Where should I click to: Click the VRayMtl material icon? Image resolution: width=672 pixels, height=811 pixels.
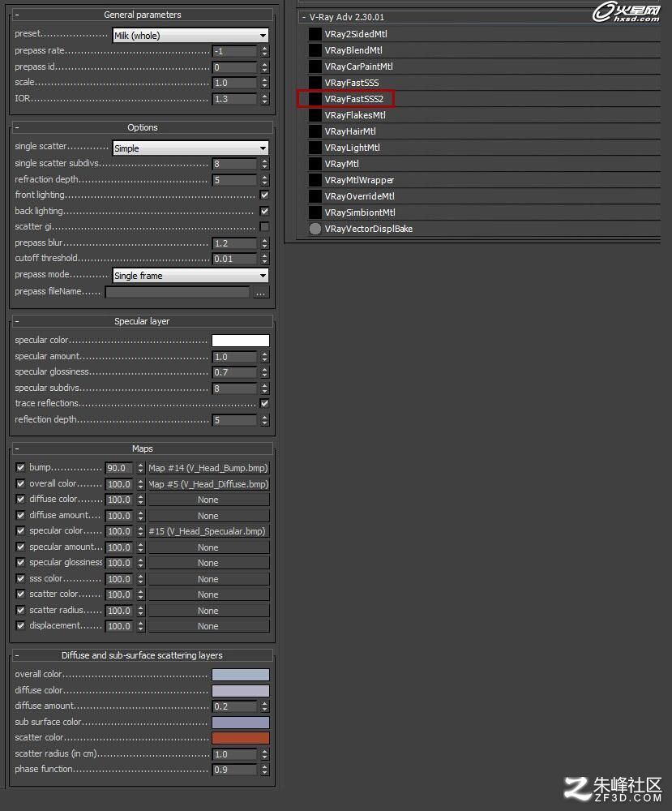click(x=315, y=164)
